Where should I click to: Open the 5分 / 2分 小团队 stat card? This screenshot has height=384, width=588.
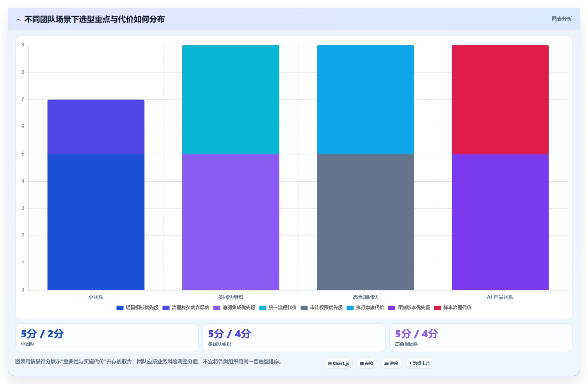point(107,338)
